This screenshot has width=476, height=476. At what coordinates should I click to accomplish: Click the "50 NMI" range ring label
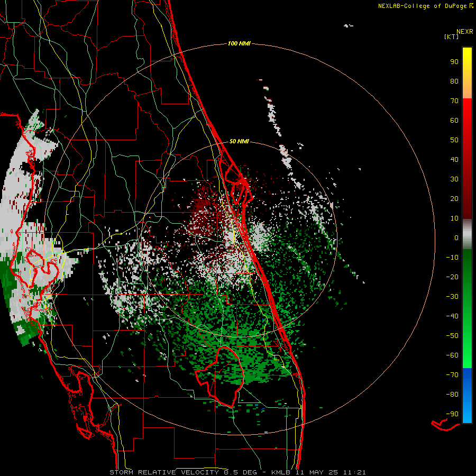coord(239,141)
